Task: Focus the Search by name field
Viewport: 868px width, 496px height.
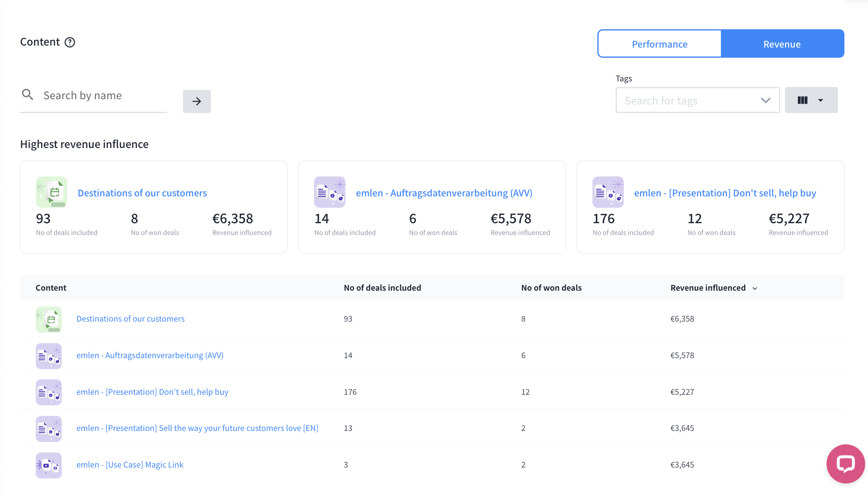Action: point(102,96)
